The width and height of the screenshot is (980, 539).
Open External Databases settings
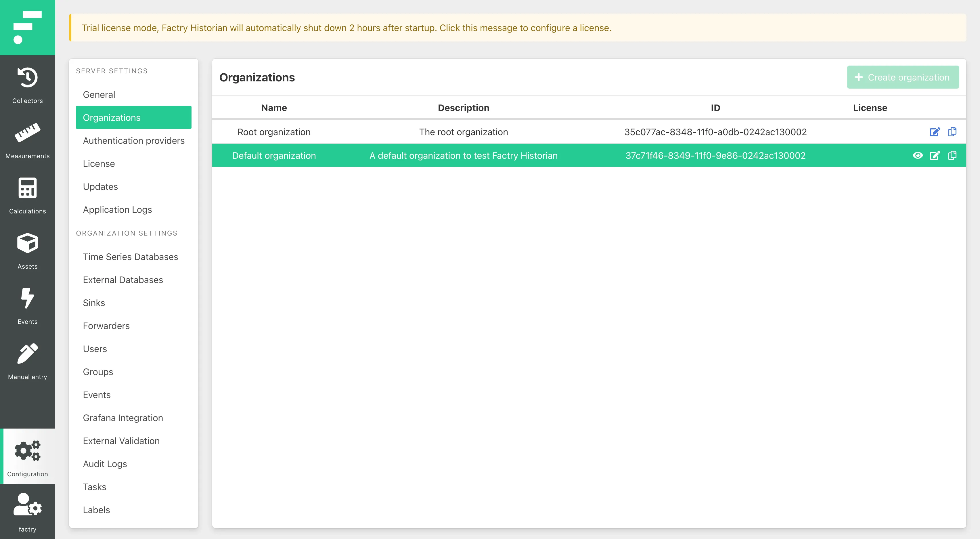coord(133,280)
